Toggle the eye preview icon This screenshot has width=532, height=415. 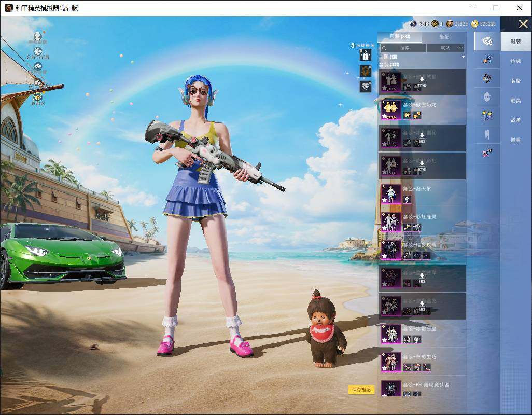click(x=38, y=66)
